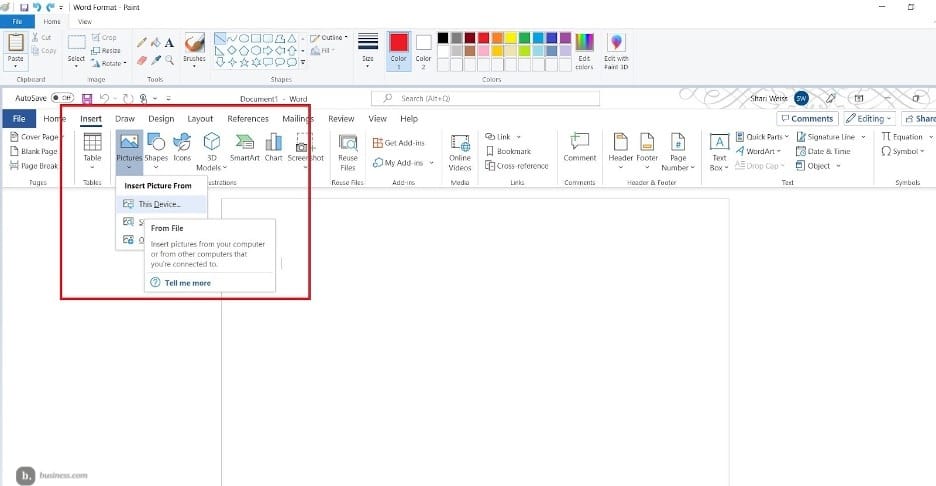936x486 pixels.
Task: Click the Comments button
Action: pos(807,119)
